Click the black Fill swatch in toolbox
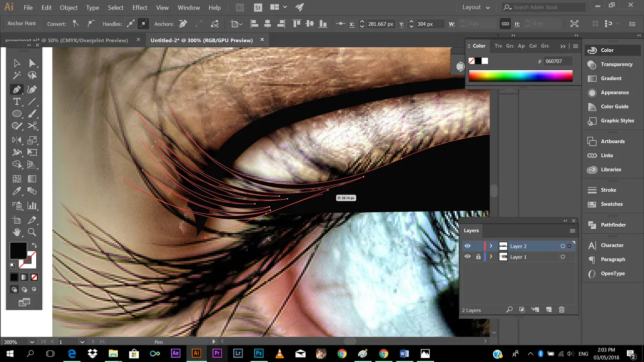Image resolution: width=644 pixels, height=362 pixels. (18, 250)
